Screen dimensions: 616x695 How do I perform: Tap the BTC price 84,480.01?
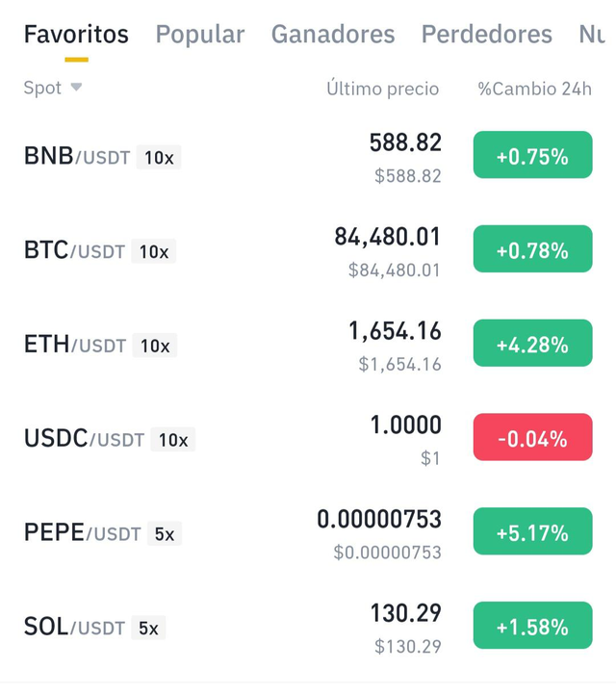tap(387, 237)
